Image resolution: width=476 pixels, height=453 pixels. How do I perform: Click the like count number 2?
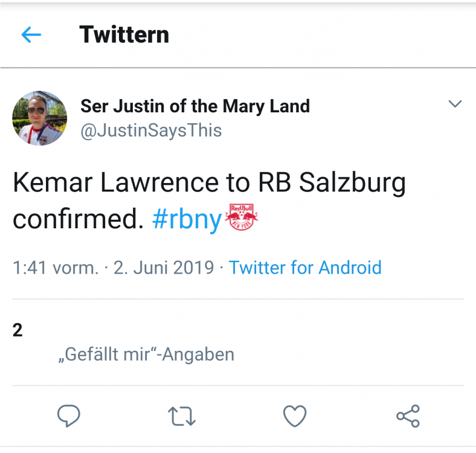[x=18, y=330]
